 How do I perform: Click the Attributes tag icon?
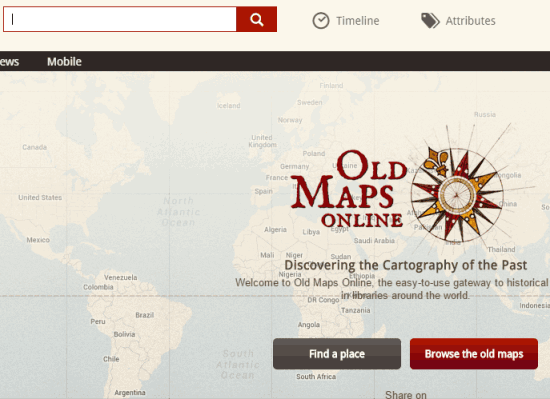coord(430,21)
